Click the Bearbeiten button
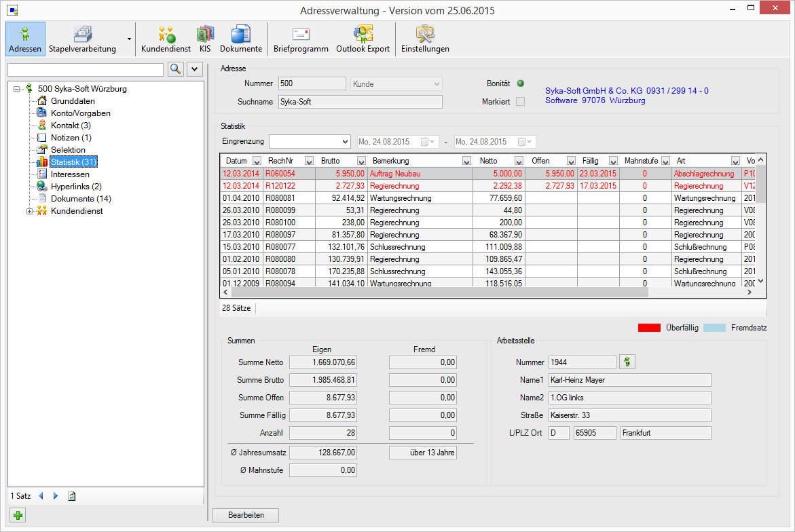The height and width of the screenshot is (532, 795). [x=246, y=516]
